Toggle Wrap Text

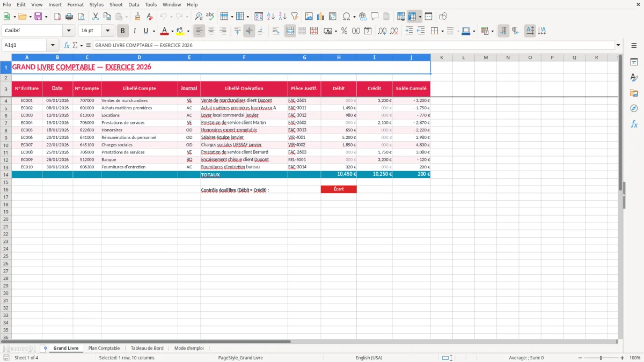click(276, 31)
